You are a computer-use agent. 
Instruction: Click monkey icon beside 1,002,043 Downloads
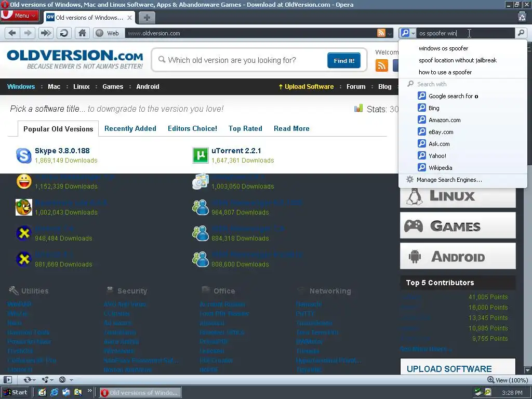[x=24, y=207]
